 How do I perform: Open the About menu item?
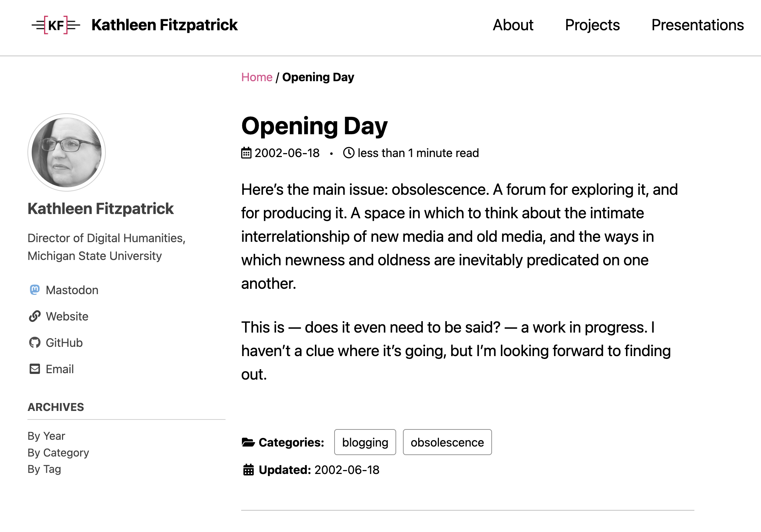(513, 25)
